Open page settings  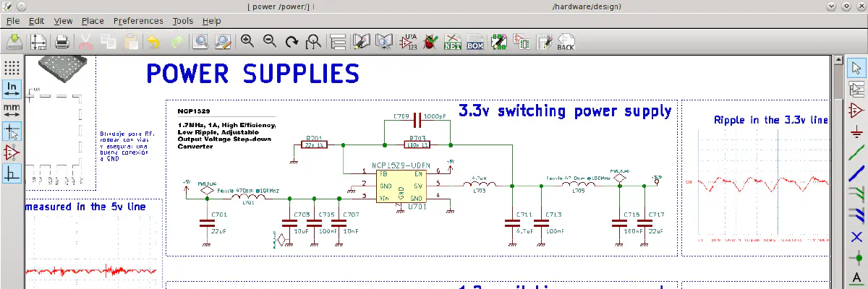pyautogui.click(x=38, y=42)
